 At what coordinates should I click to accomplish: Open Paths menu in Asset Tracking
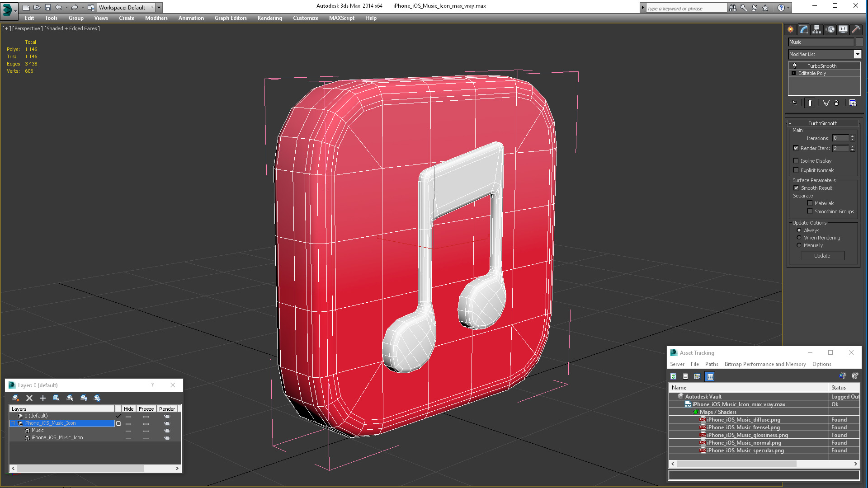click(712, 364)
